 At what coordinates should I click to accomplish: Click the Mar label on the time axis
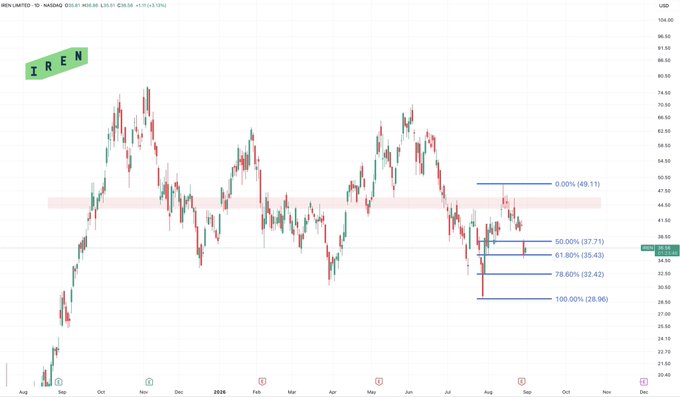click(x=292, y=392)
